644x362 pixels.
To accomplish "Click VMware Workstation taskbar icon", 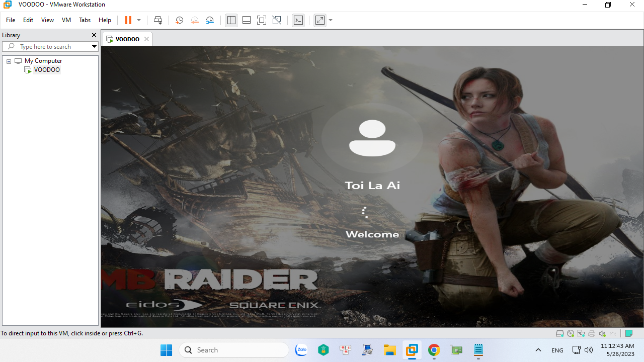I will 412,350.
